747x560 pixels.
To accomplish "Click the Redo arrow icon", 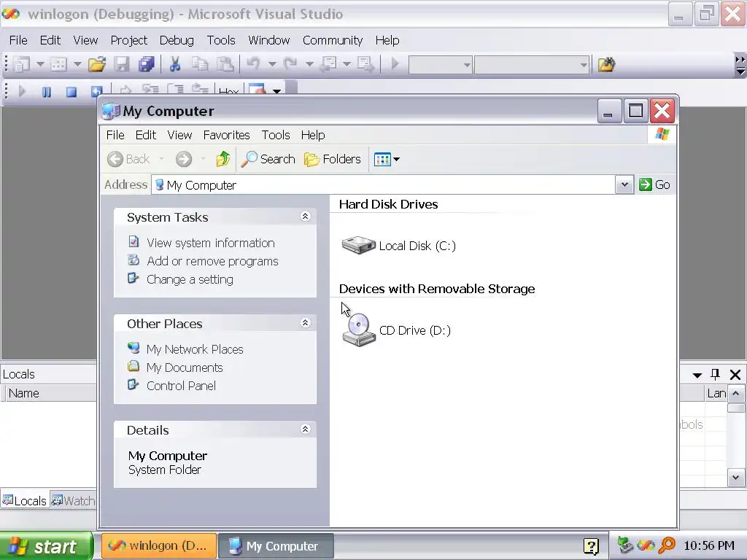I will 290,63.
